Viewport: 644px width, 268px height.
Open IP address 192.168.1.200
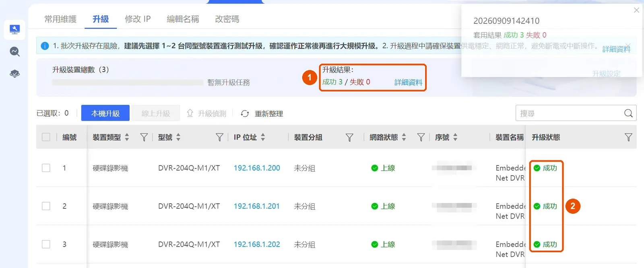coord(257,168)
